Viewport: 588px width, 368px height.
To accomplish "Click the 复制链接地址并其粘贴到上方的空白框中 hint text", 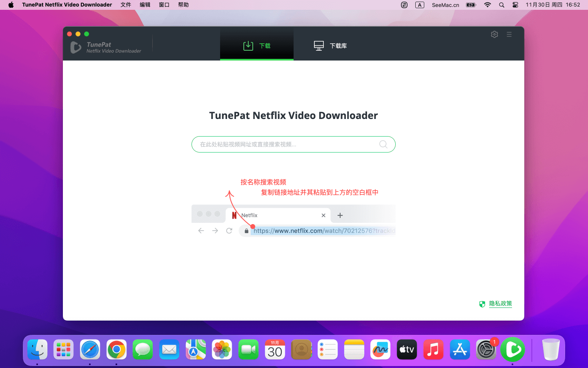I will point(320,192).
